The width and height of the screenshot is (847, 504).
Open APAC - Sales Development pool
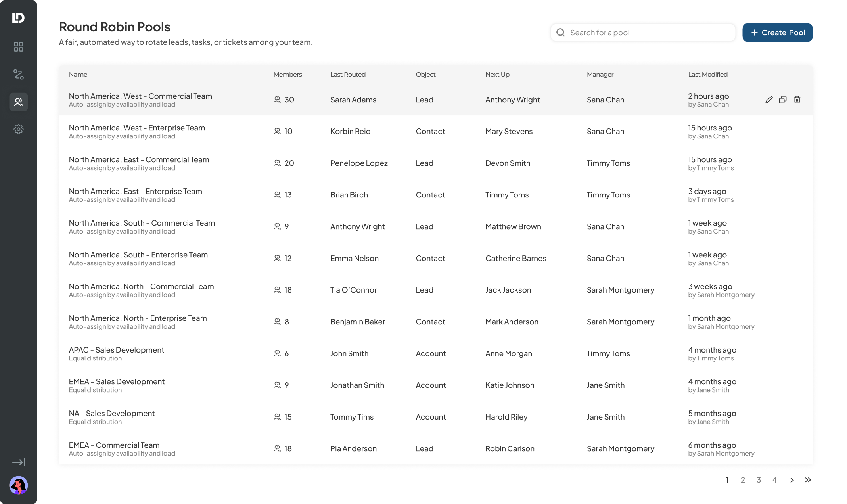pyautogui.click(x=116, y=350)
